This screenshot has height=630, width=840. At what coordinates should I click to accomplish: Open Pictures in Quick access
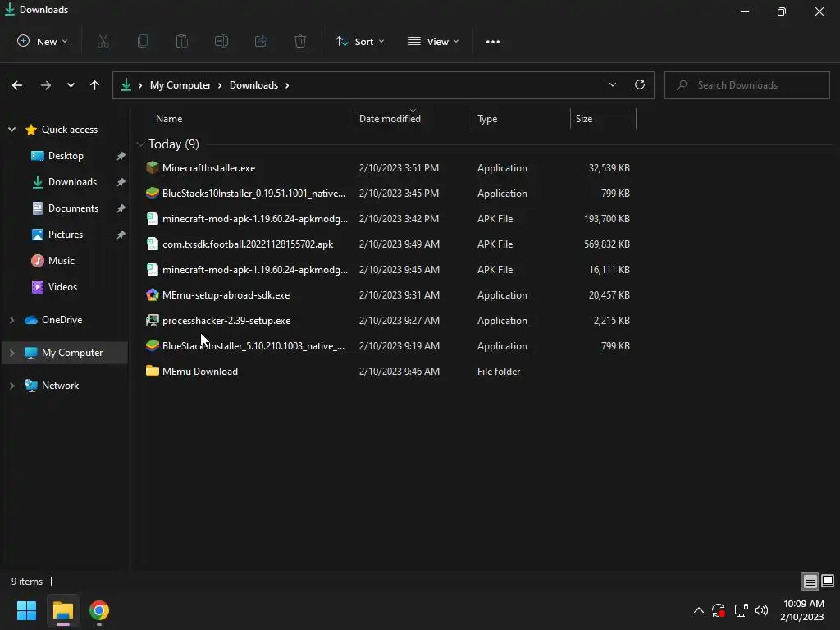coord(66,234)
